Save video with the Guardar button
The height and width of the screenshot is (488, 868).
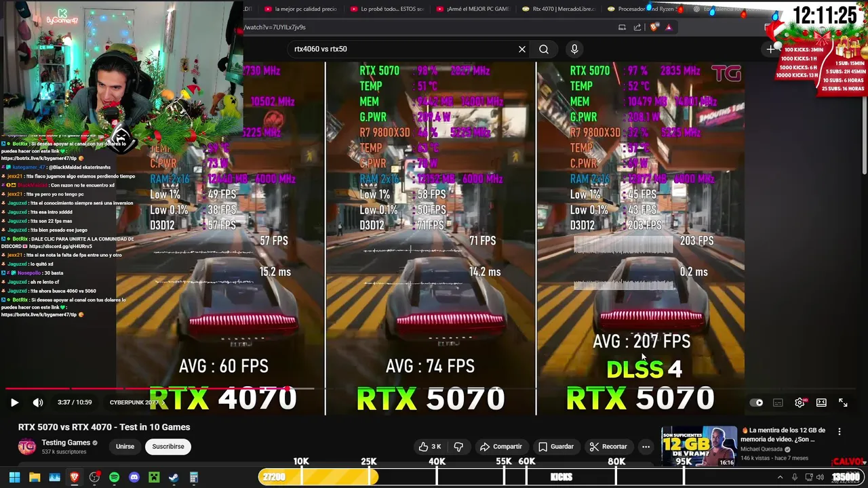555,447
